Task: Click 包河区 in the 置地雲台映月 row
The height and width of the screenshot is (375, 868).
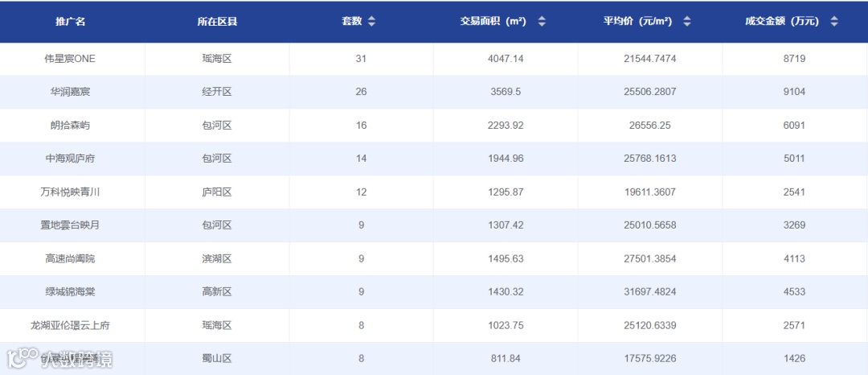Action: [217, 225]
